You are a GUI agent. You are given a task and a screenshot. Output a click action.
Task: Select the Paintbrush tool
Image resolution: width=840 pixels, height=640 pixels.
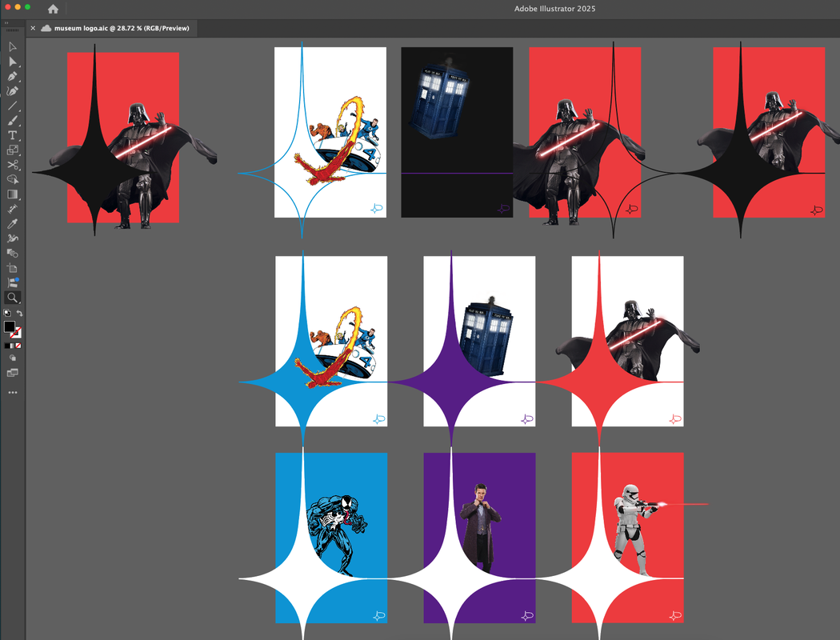click(x=12, y=121)
